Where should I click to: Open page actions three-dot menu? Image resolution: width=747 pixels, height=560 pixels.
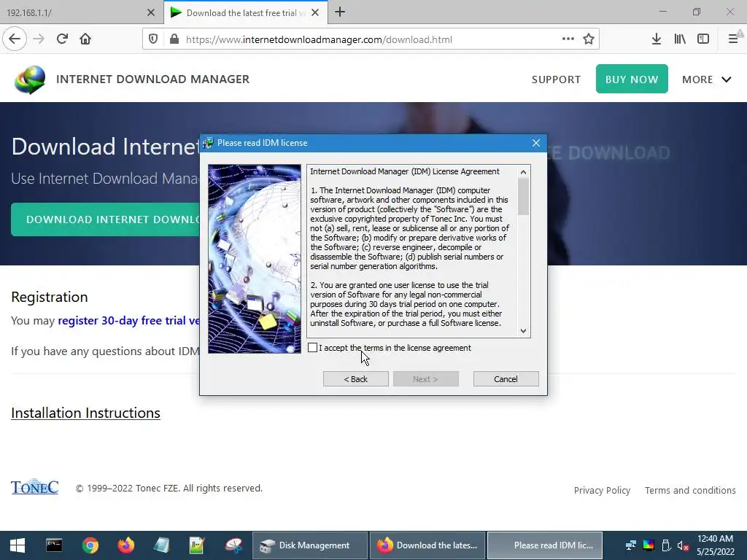tap(568, 39)
